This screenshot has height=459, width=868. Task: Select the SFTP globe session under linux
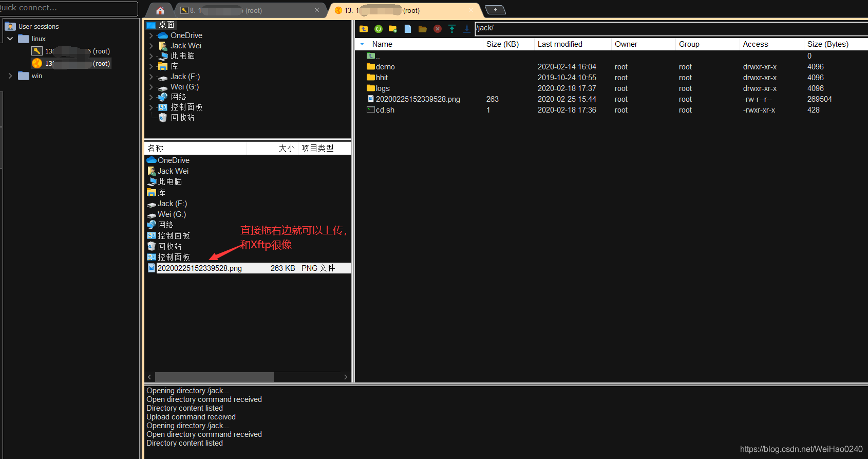coord(71,63)
